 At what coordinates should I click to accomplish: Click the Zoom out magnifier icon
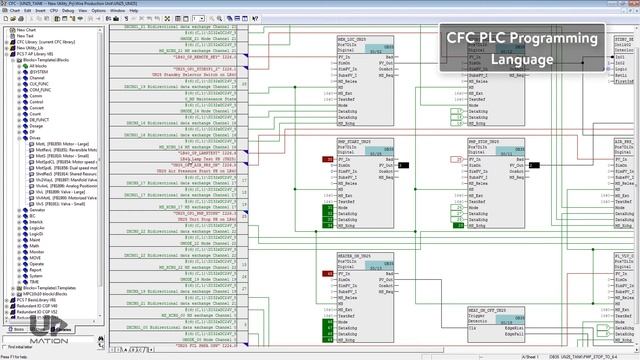(220, 19)
